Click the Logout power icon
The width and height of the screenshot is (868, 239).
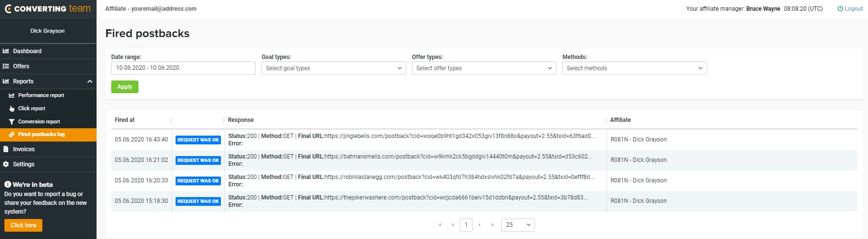click(x=840, y=9)
